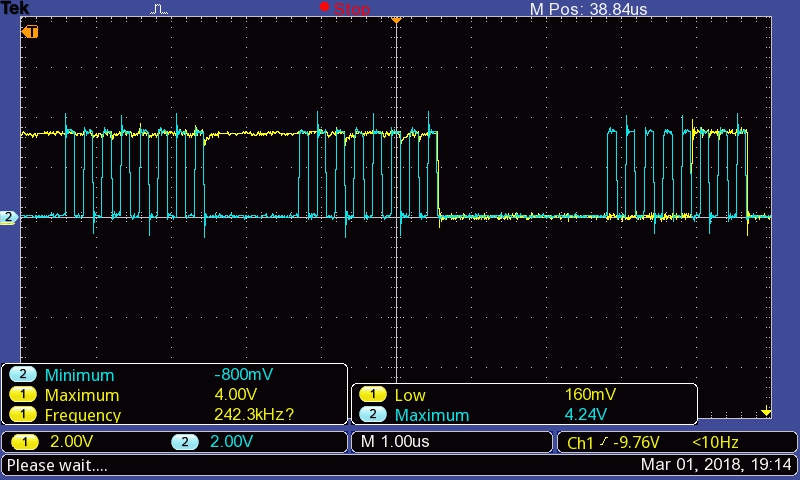The image size is (800, 480).
Task: Click the Low measurement label
Action: pyautogui.click(x=410, y=395)
